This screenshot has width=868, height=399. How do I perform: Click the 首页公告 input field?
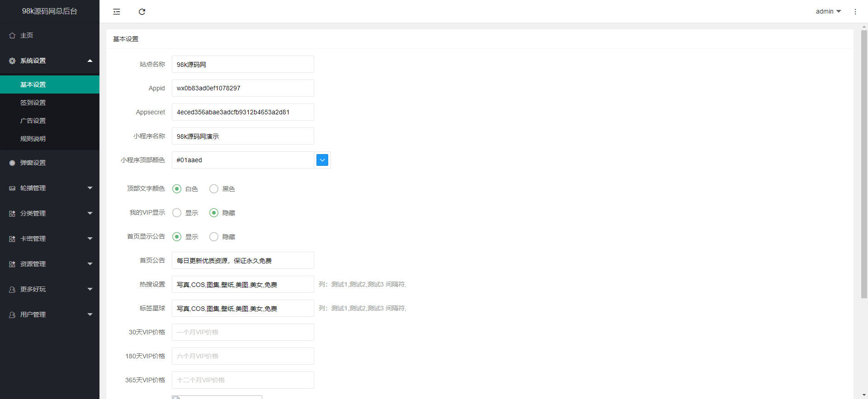click(x=243, y=260)
